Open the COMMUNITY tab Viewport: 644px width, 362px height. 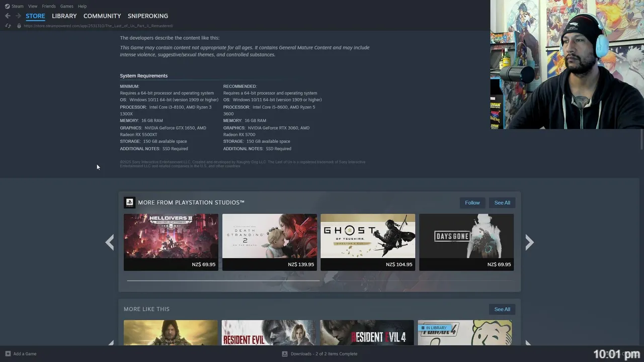coord(102,16)
